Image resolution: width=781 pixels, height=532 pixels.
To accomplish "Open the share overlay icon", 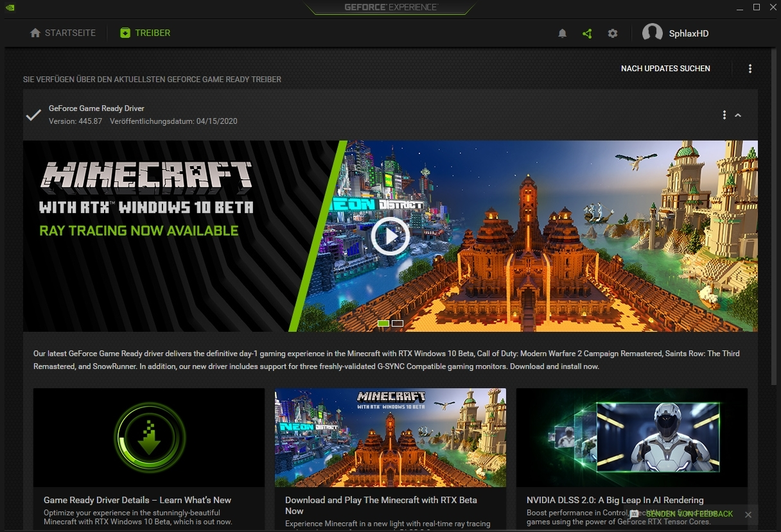I will [x=587, y=33].
